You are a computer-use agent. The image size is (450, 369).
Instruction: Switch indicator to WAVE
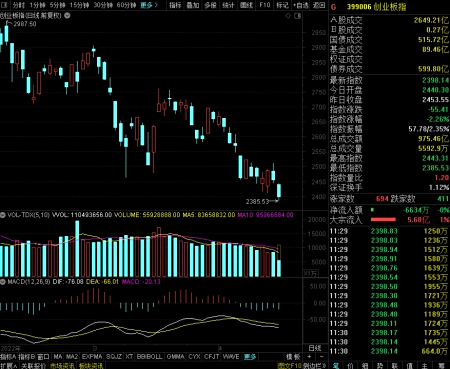(x=231, y=357)
